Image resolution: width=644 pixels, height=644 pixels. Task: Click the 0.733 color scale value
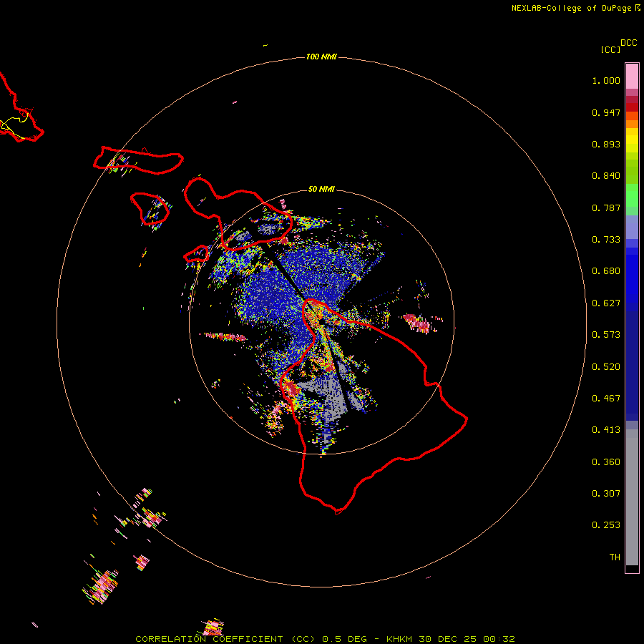tap(606, 240)
